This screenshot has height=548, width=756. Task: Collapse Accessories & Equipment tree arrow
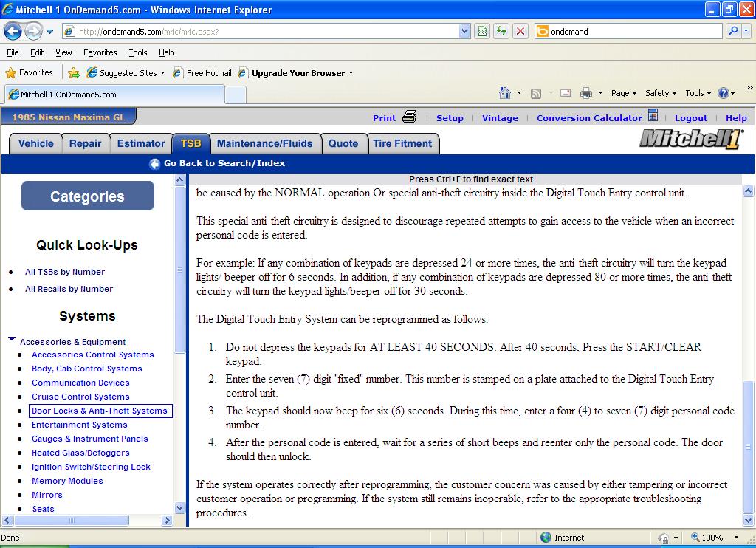[12, 339]
